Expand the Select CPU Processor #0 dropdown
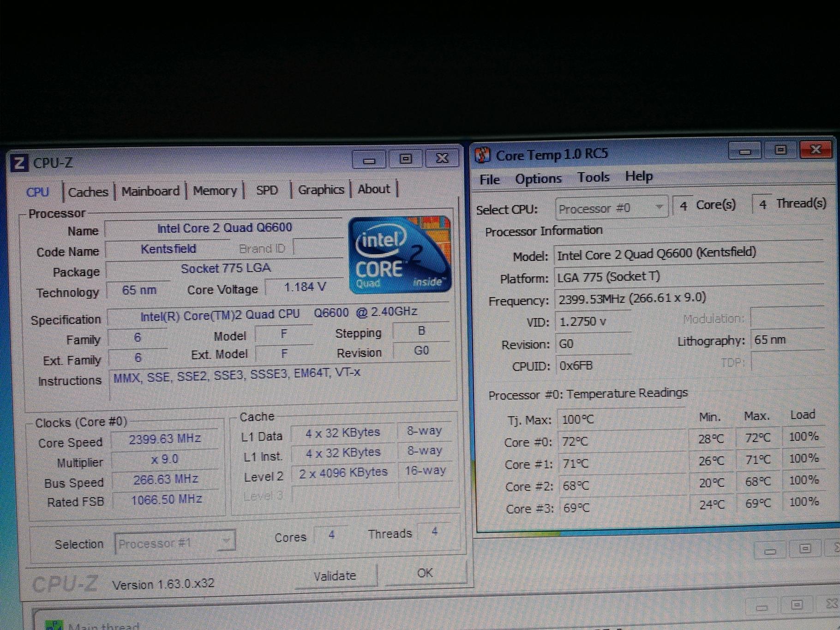Image resolution: width=840 pixels, height=630 pixels. tap(612, 208)
